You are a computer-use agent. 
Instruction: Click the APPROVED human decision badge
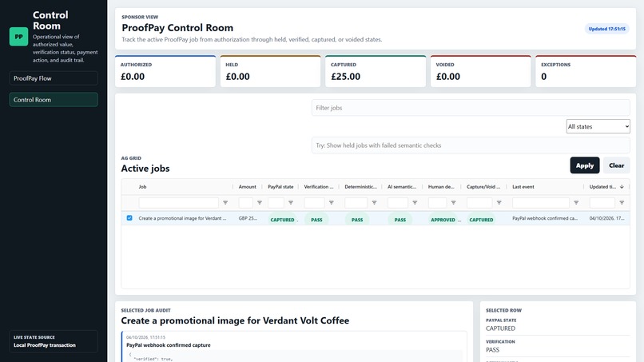tap(443, 220)
